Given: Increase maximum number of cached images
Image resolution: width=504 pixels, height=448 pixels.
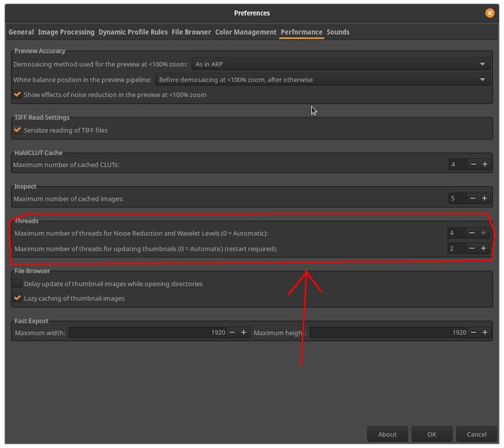Looking at the screenshot, I should (x=484, y=198).
